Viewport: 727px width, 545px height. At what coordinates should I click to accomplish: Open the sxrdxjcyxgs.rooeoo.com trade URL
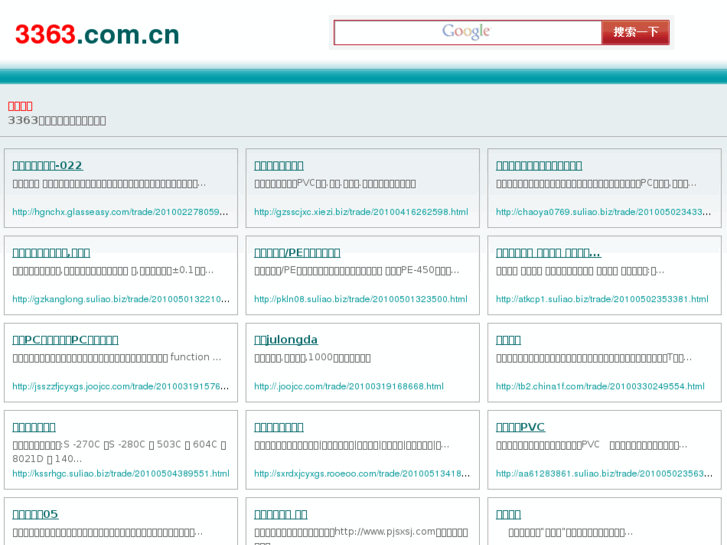pos(362,474)
